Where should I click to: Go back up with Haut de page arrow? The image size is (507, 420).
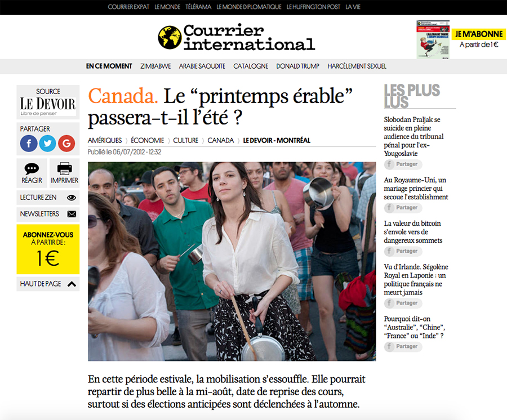[x=72, y=284]
